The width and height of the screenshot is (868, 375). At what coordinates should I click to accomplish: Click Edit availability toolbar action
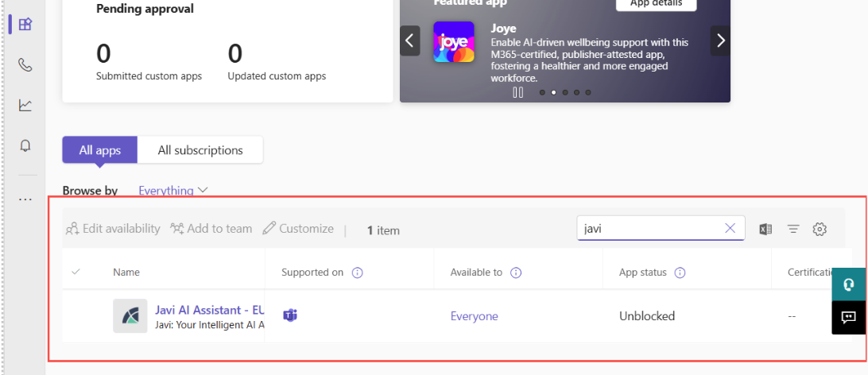click(113, 229)
